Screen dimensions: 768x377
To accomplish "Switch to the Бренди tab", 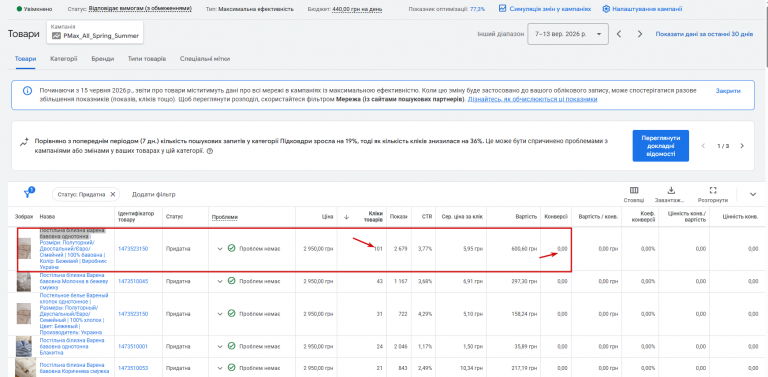I will coord(103,59).
